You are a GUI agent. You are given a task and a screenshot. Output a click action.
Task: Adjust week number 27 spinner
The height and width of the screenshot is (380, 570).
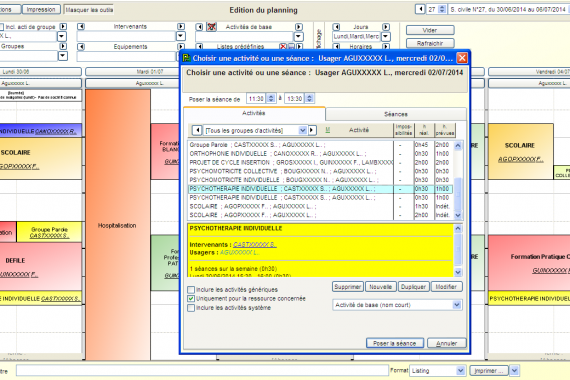[442, 9]
